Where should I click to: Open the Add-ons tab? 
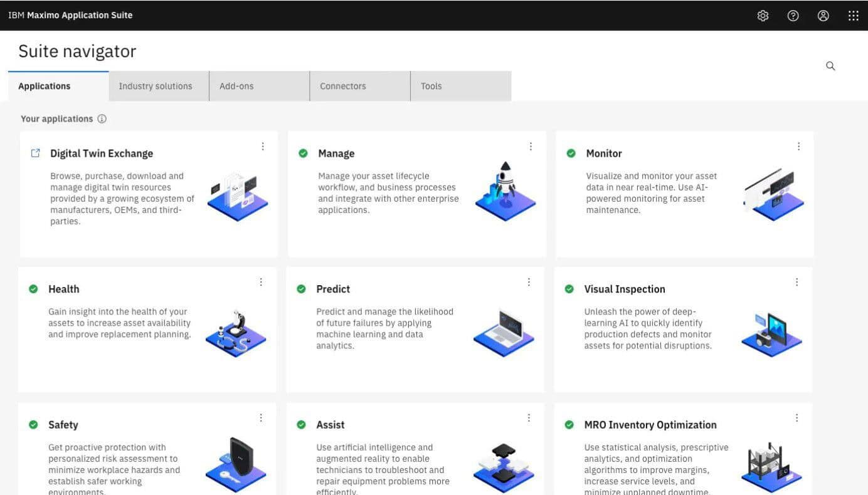point(236,86)
